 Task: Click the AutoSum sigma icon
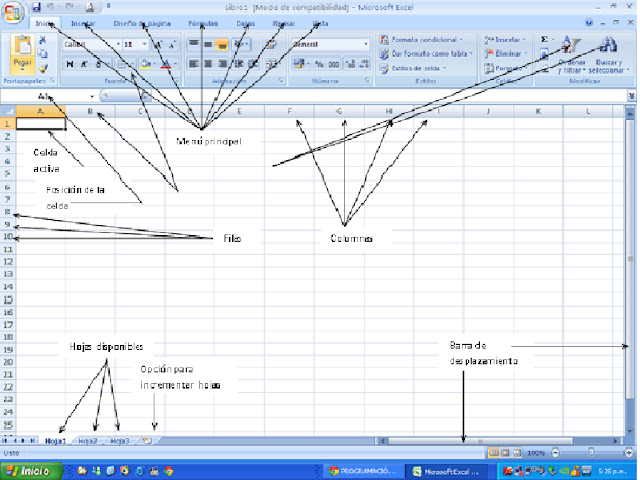coord(544,40)
